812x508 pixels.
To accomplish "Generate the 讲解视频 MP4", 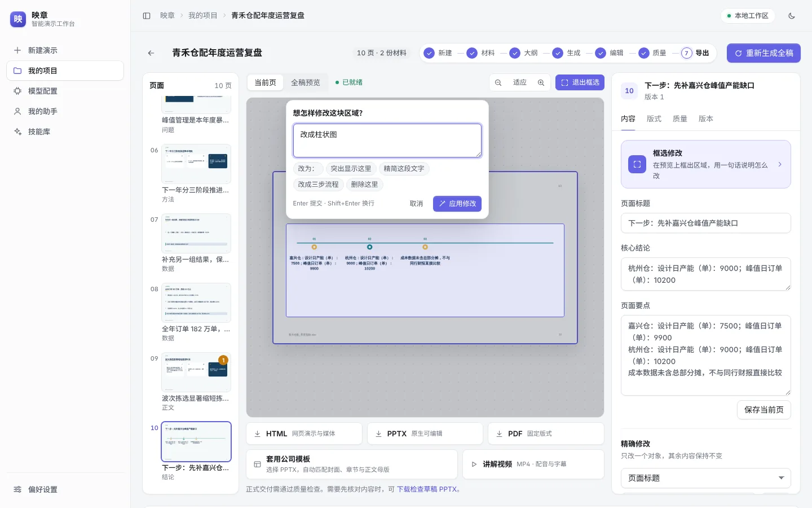I will (x=533, y=464).
